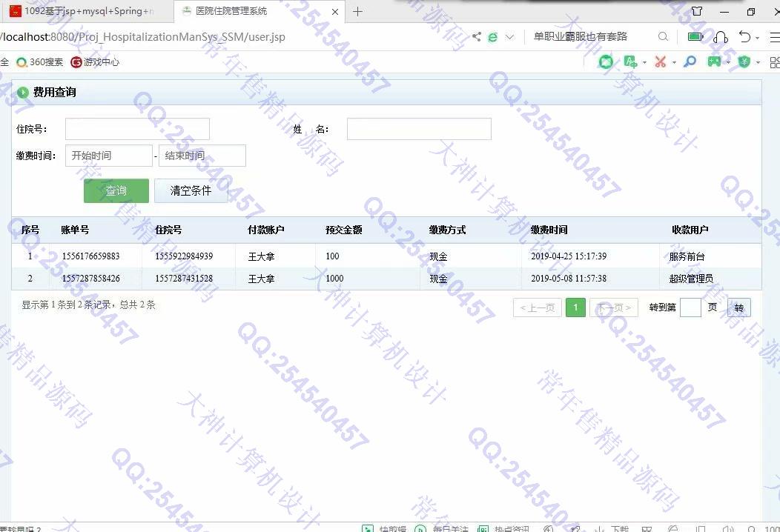Viewport: 780px width, 532px height.
Task: Expand the address bar dropdown chevron
Action: click(509, 37)
